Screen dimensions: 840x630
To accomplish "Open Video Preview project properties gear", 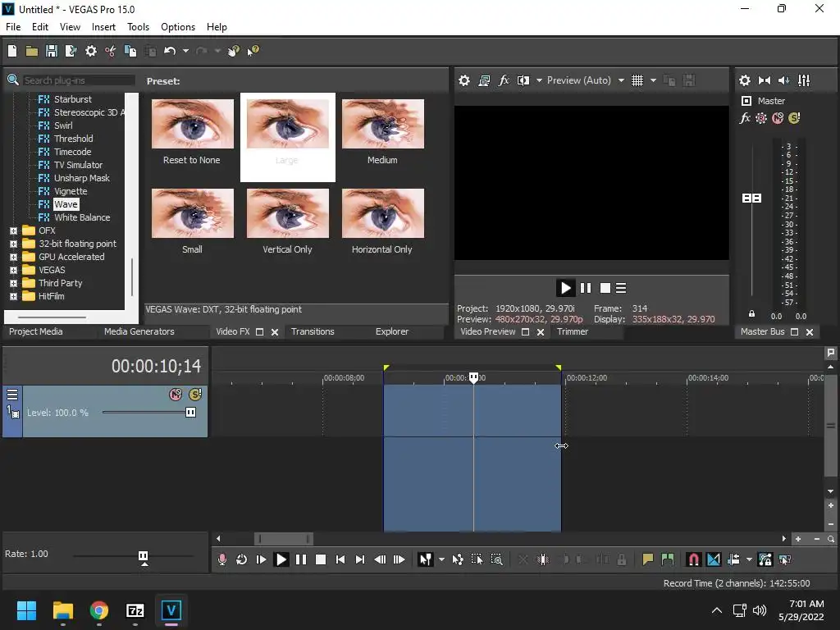I will (x=464, y=80).
